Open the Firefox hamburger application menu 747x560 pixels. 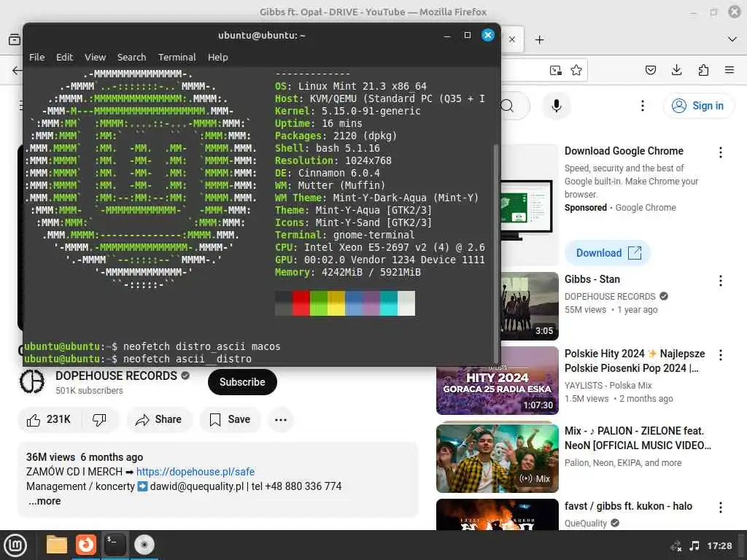[729, 70]
